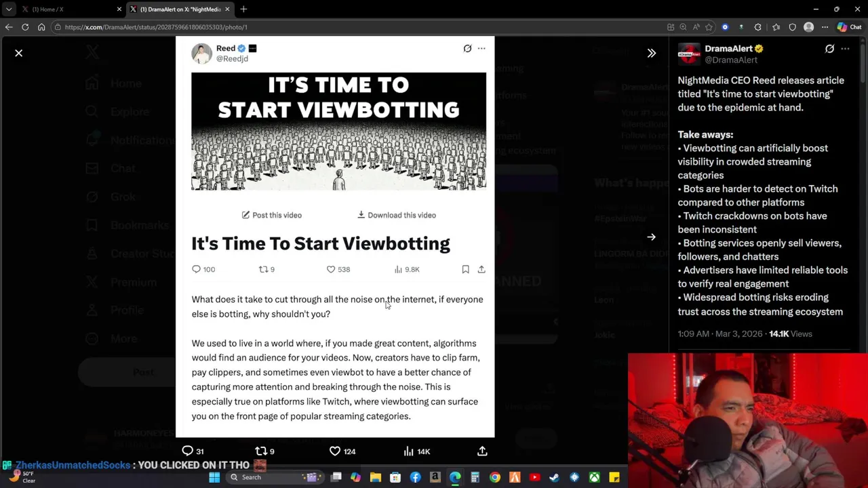Click the address bar URL
The image size is (868, 488).
click(156, 27)
